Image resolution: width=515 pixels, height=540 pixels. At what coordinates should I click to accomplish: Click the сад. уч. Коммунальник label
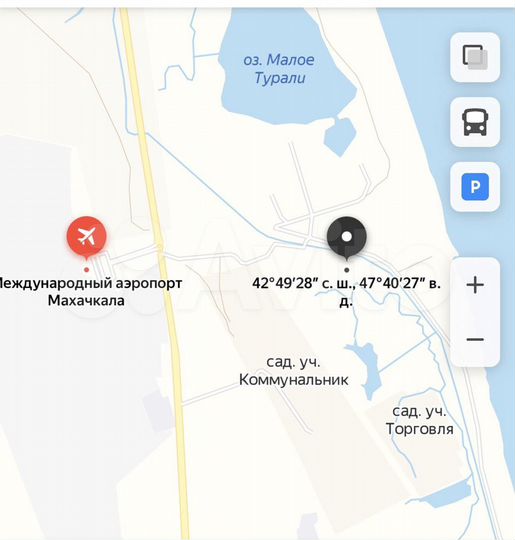tap(293, 371)
